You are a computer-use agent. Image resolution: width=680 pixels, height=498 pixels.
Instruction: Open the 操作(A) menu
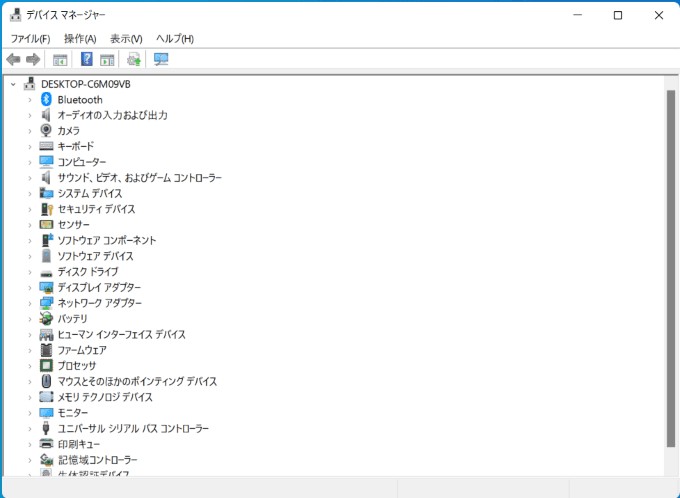tap(80, 38)
